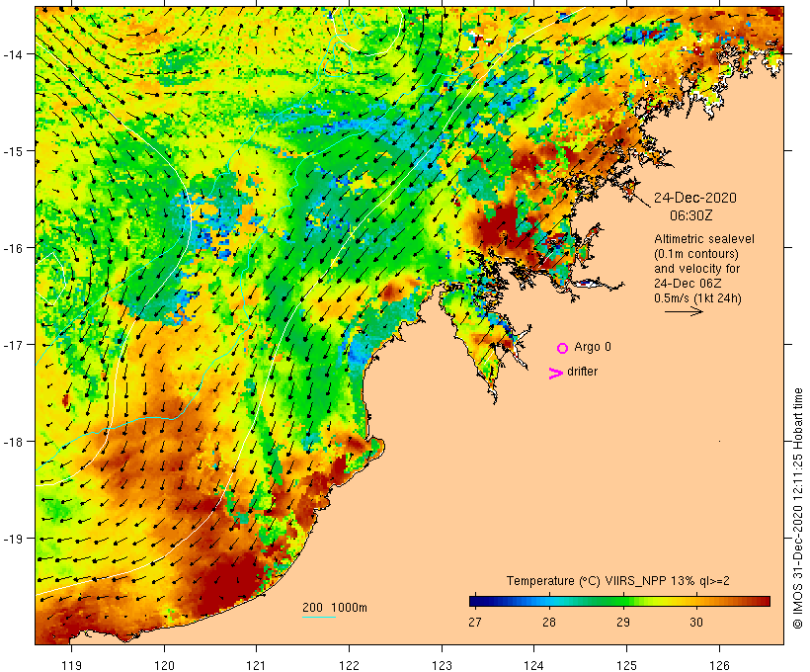
Task: Click the color bar value 27
Action: point(475,622)
